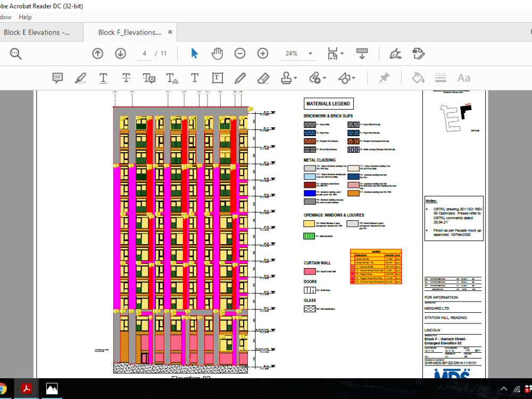
Task: Expand the attachment options dropdown arrow
Action: coord(325,78)
